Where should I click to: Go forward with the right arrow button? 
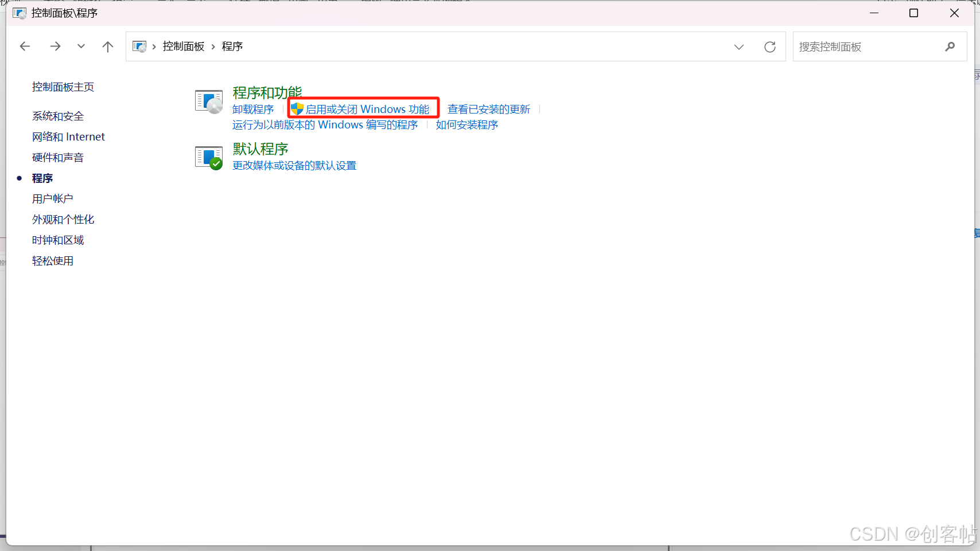(55, 46)
